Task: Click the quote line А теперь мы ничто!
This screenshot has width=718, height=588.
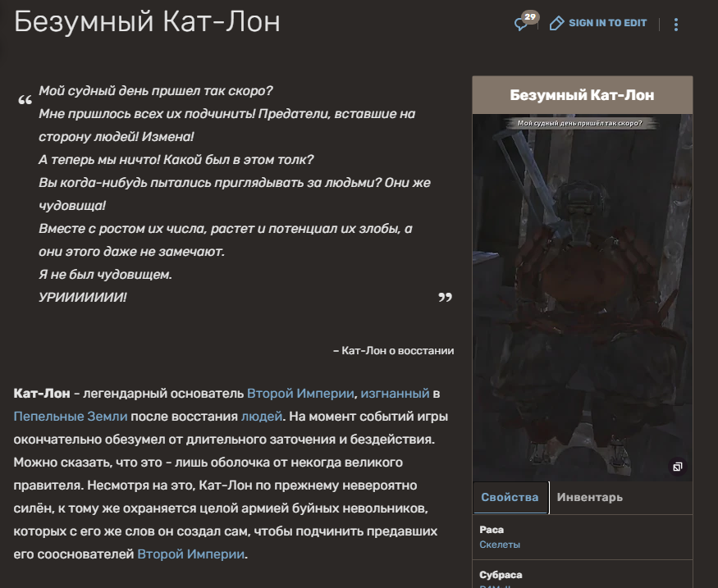Action: coord(99,160)
